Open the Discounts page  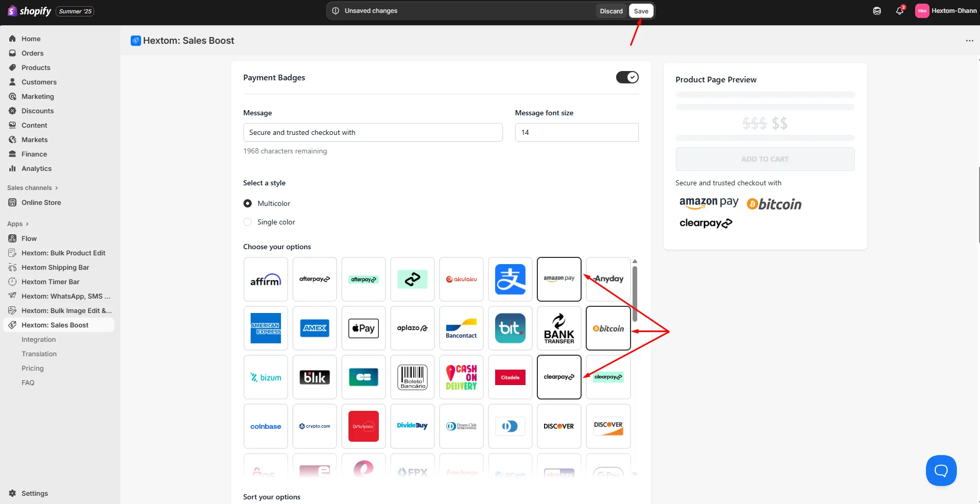coord(38,111)
